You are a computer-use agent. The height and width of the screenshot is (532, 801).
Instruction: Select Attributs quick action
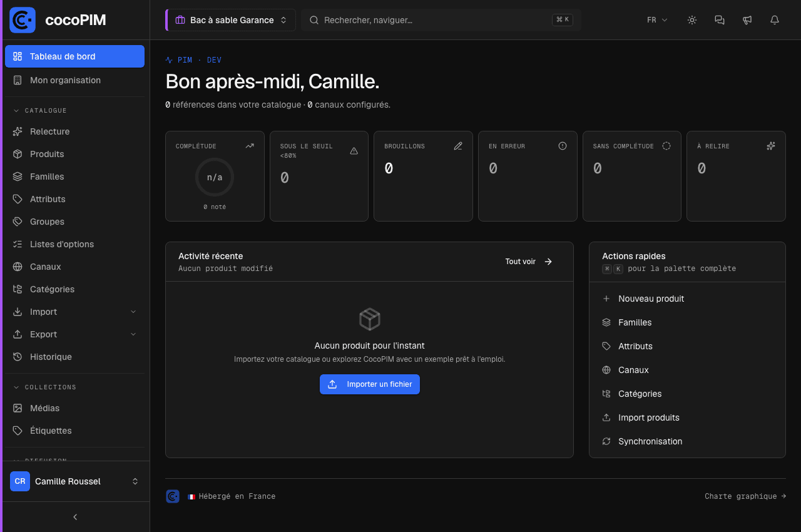pyautogui.click(x=687, y=346)
